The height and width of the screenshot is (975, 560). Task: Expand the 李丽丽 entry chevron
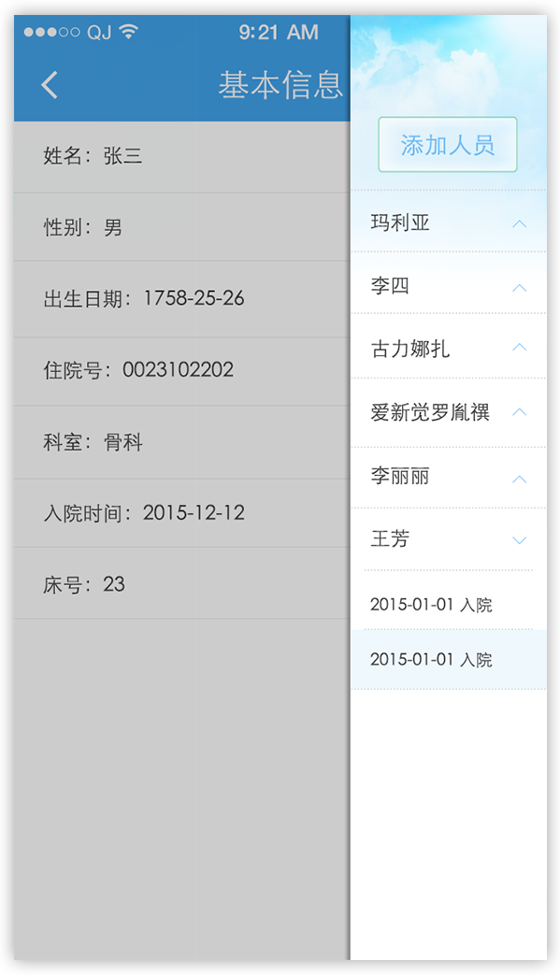coord(520,479)
